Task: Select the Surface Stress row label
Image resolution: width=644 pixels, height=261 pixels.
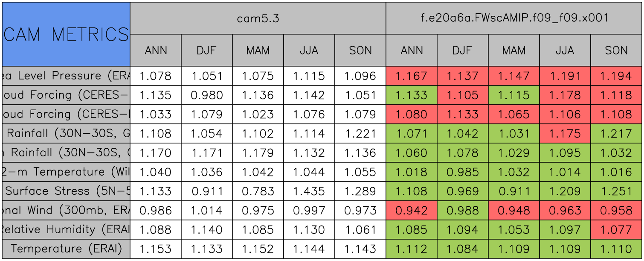Action: click(x=66, y=191)
